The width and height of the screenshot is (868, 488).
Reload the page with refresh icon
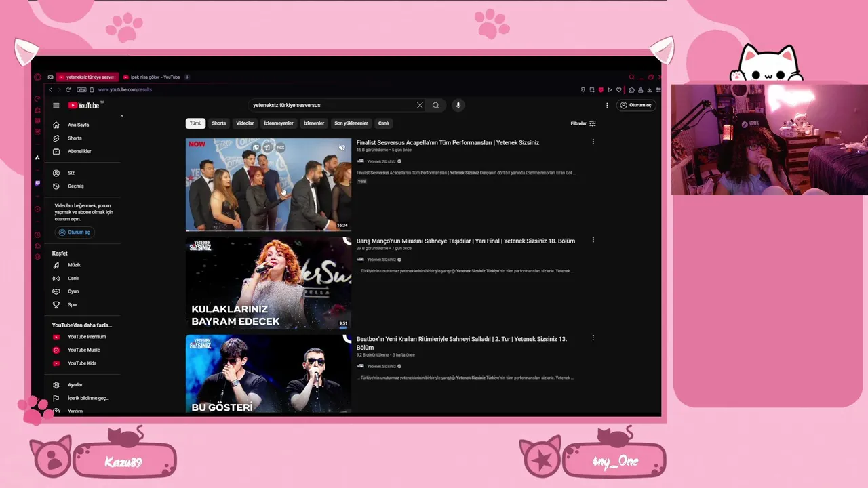click(68, 90)
